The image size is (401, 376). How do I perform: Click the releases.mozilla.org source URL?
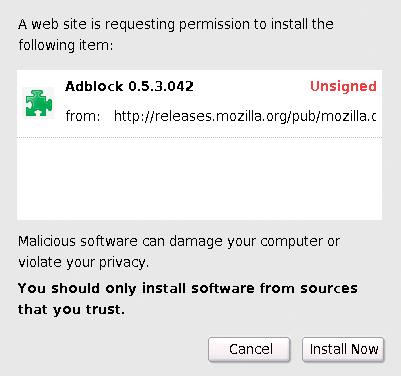click(245, 116)
